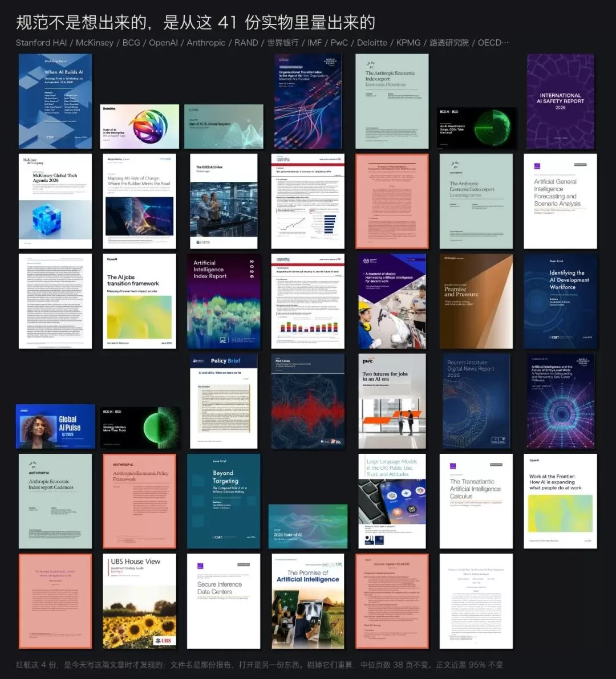Open PwC Two futures for jobs in an AI era
This screenshot has width=616, height=679.
coord(392,401)
